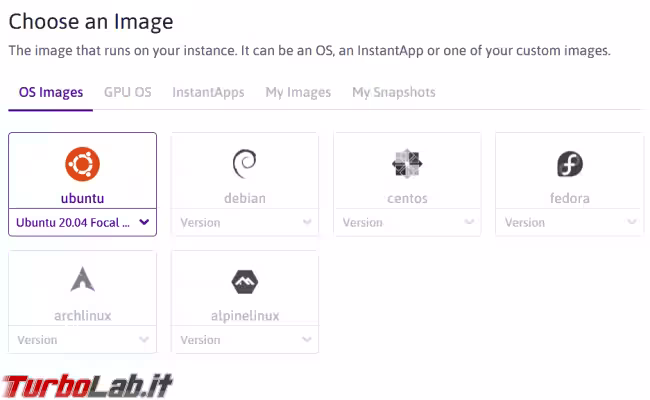Go to the My Snapshots tab
Viewport: 650px width, 400px height.
393,93
